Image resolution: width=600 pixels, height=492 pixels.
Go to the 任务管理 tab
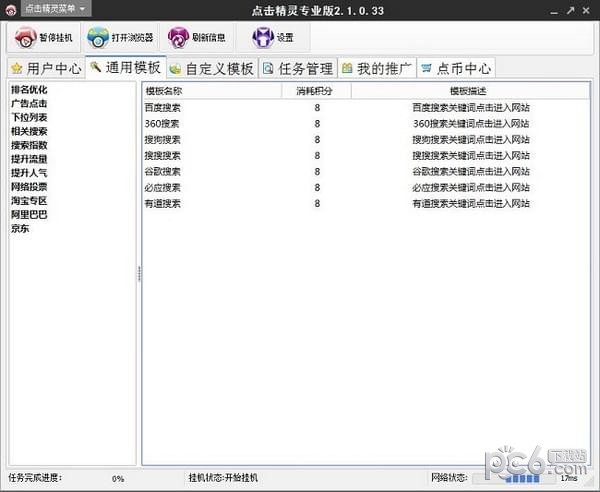[298, 68]
